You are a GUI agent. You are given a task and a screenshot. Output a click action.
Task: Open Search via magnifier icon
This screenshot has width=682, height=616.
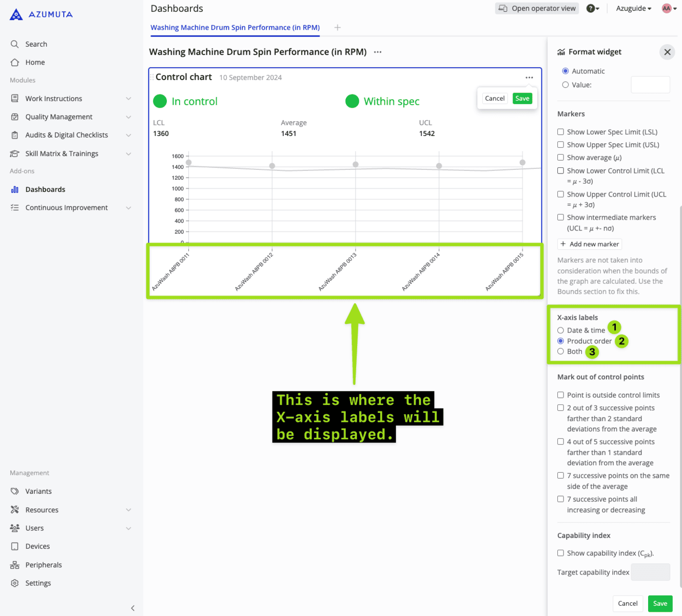tap(15, 44)
